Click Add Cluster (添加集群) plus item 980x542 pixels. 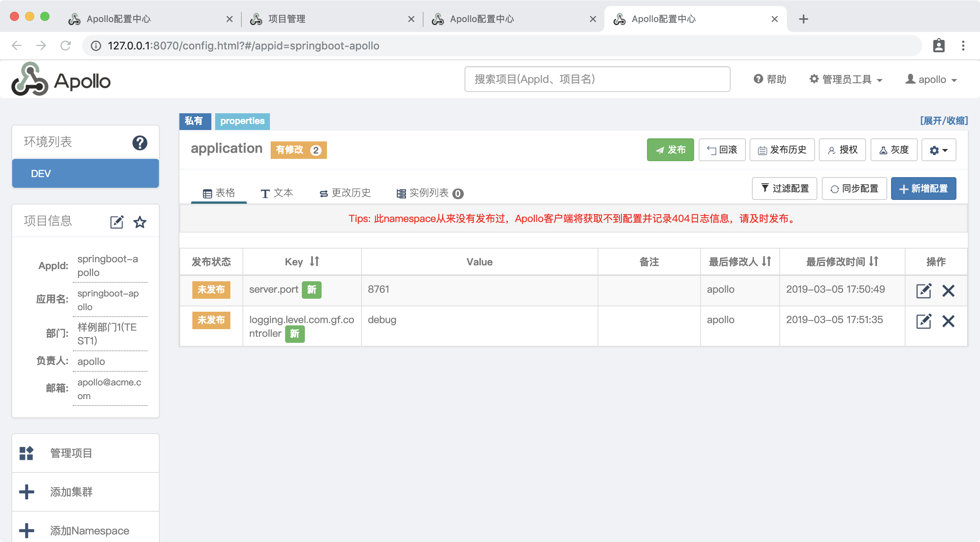71,492
